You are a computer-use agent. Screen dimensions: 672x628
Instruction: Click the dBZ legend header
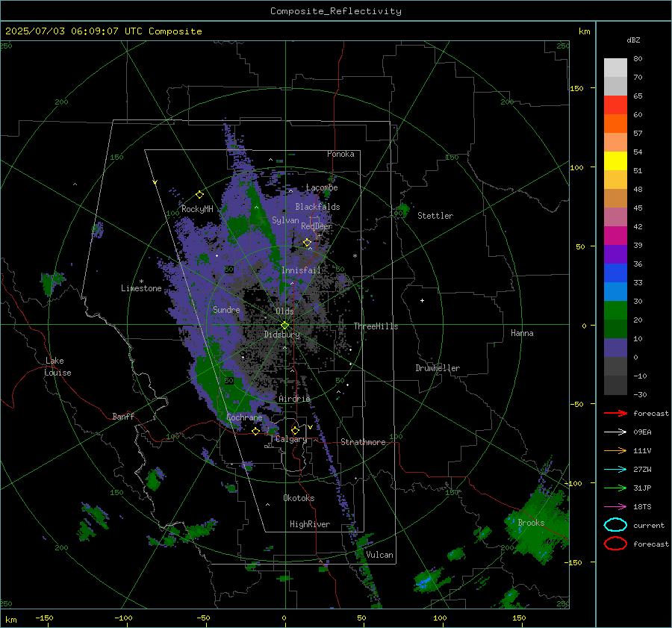click(633, 40)
